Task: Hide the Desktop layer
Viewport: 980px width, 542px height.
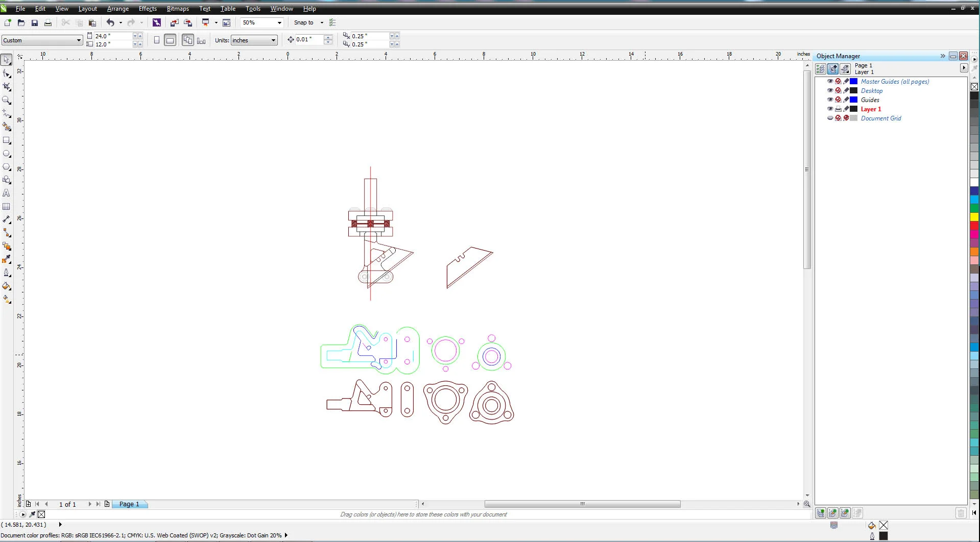Action: click(x=830, y=90)
